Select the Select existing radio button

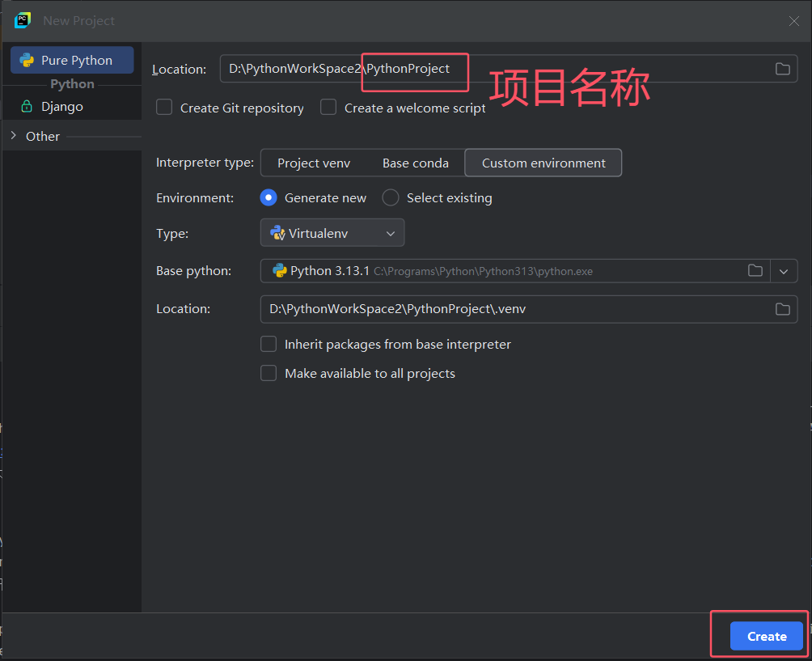(x=391, y=198)
